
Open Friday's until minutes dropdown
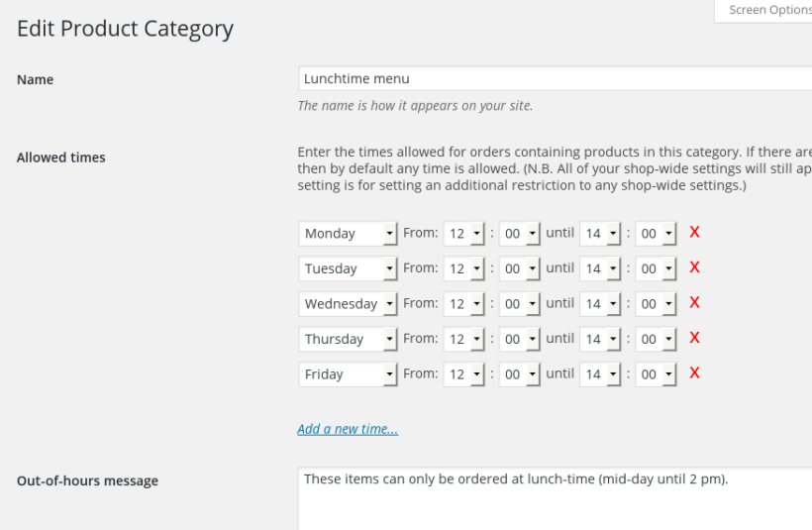[x=656, y=374]
